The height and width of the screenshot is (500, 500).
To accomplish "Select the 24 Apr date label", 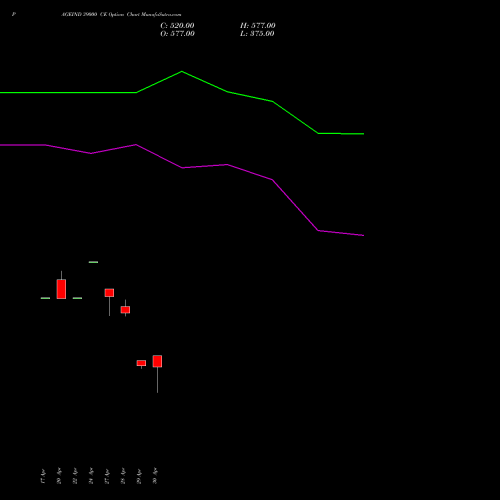I will point(91,476).
